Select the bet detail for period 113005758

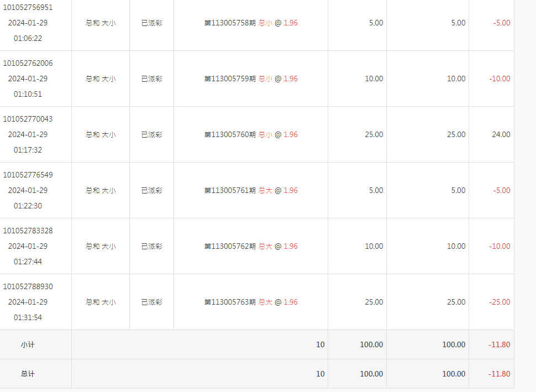[x=251, y=23]
